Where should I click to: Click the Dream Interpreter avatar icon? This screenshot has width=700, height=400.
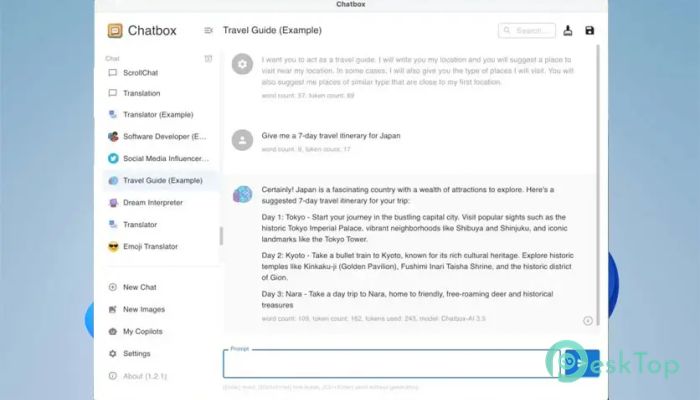[x=113, y=203]
